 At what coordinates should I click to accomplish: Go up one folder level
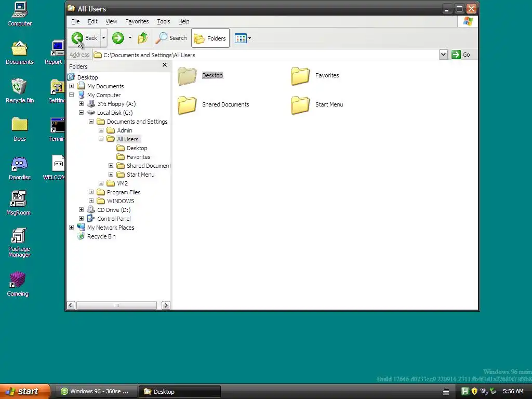[x=143, y=38]
